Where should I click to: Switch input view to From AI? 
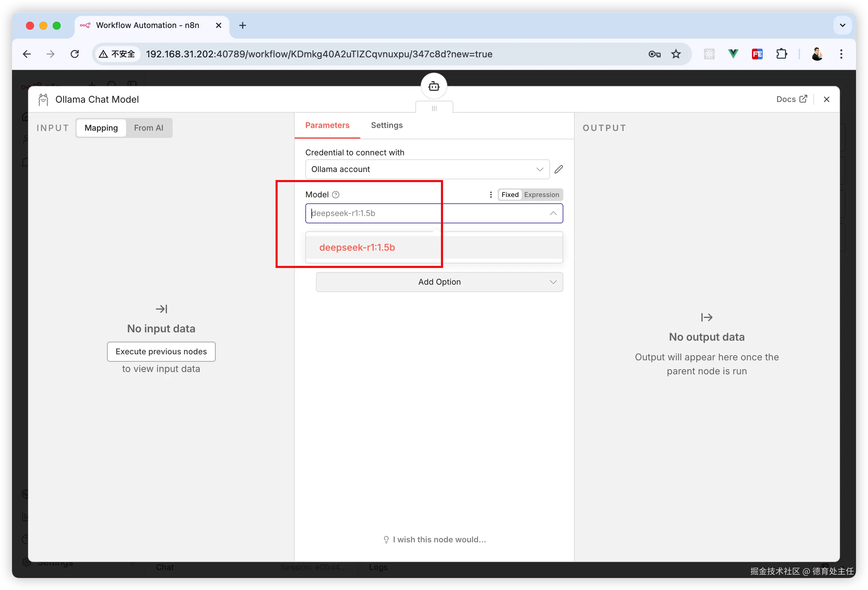point(149,128)
